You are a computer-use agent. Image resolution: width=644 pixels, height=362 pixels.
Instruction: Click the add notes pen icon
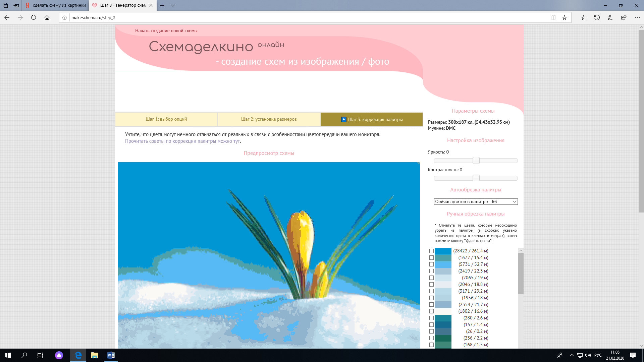[x=610, y=18]
